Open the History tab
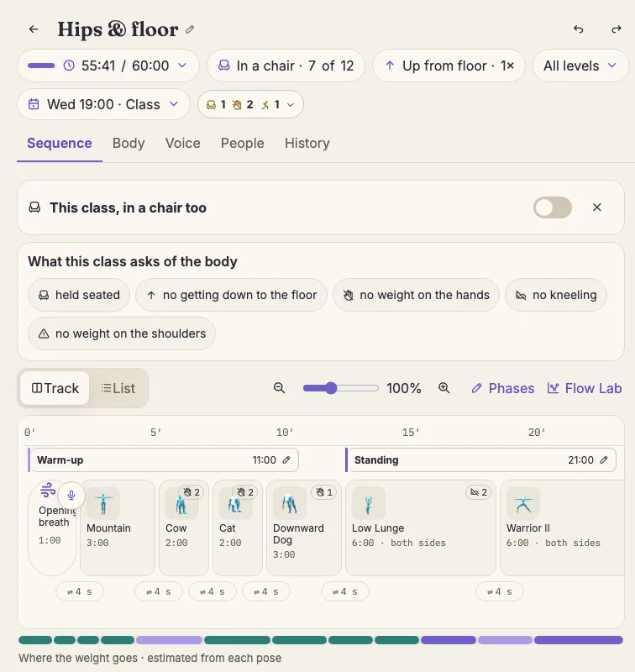635x672 pixels. point(307,143)
